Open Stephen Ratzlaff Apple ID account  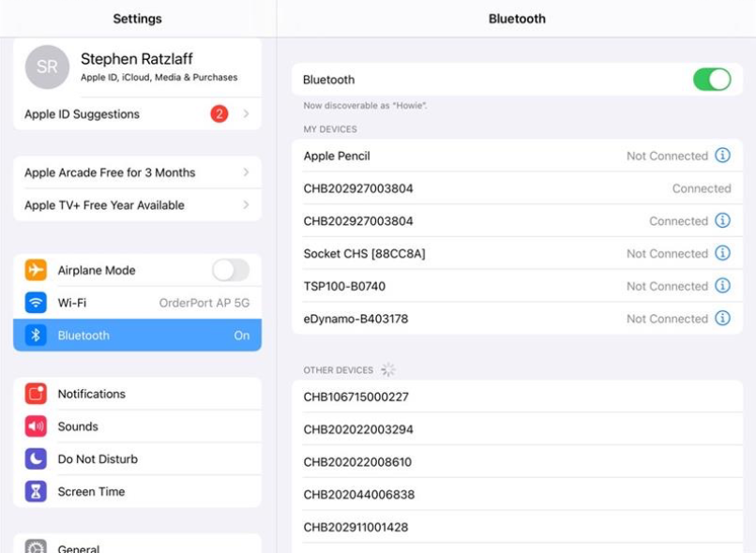(x=137, y=67)
